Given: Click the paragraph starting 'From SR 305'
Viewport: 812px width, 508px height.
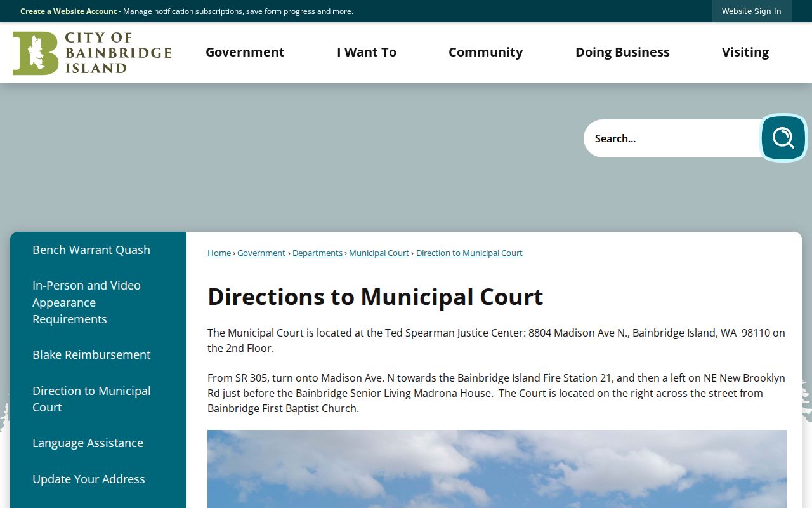Looking at the screenshot, I should (497, 393).
